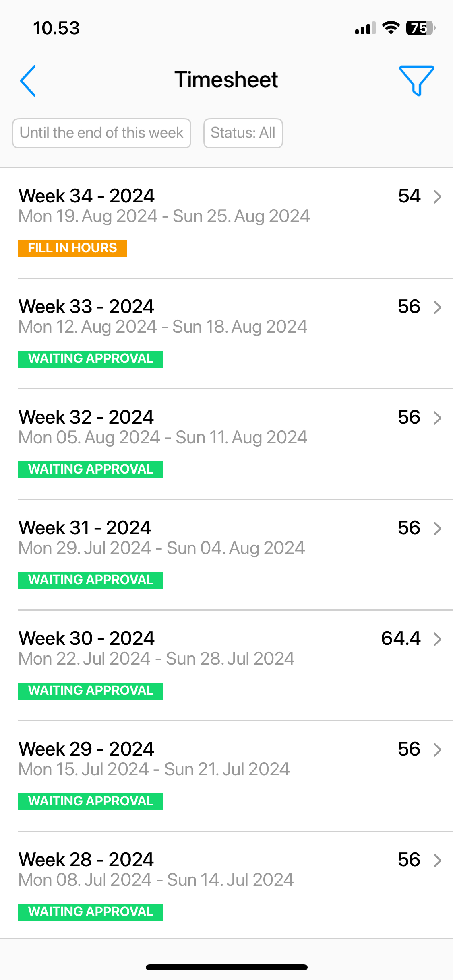Tap Week 33 WAITING APPROVAL badge

[91, 359]
